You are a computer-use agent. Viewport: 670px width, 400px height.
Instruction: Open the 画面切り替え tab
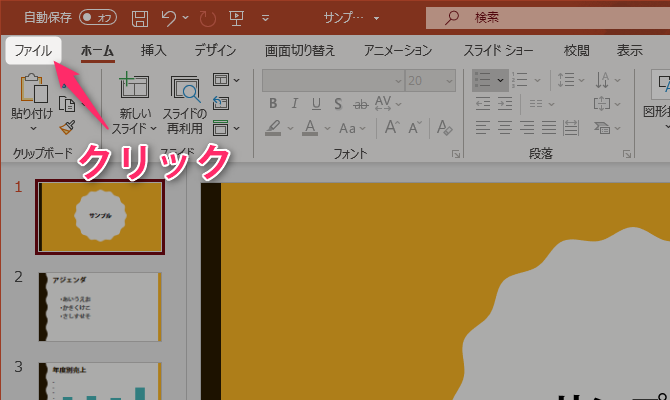click(x=300, y=50)
